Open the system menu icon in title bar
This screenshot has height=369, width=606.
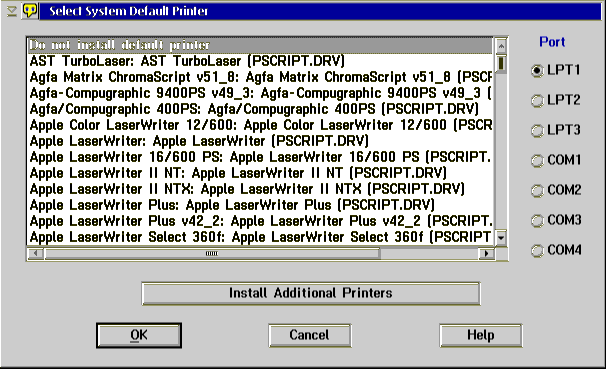tap(11, 11)
